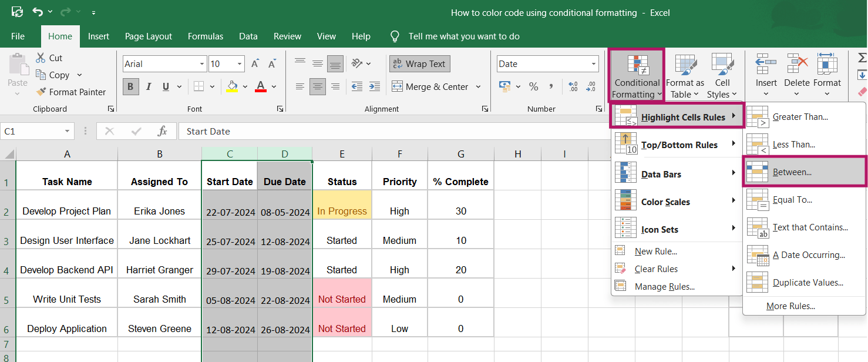Decrease font size with small A icon

(272, 63)
